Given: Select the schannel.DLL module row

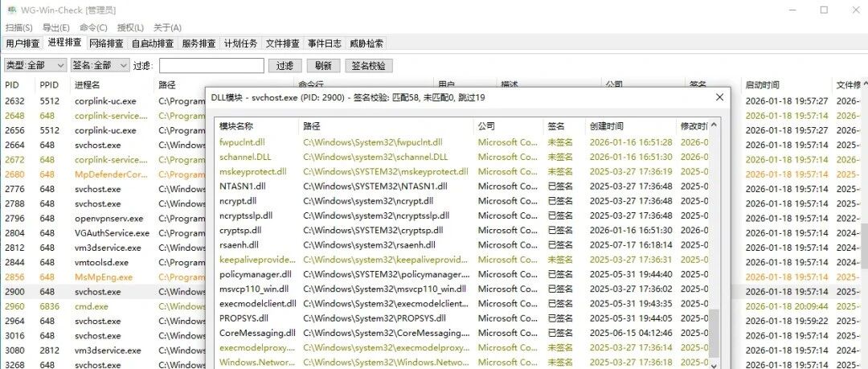Looking at the screenshot, I should (462, 157).
